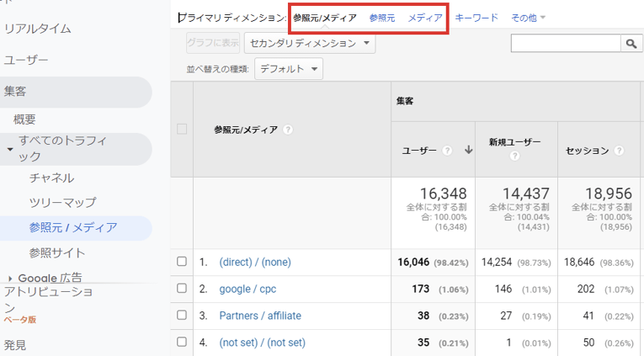Screen dimensions: 644x356
Task: Click the table search input field
Action: [x=566, y=43]
